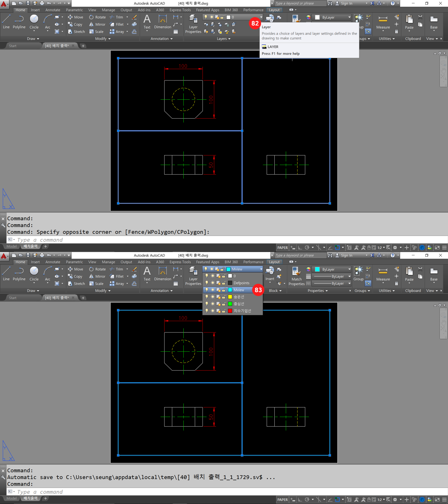Click Measure tool in upper window Utilities
This screenshot has width=448, height=504.
click(x=383, y=22)
